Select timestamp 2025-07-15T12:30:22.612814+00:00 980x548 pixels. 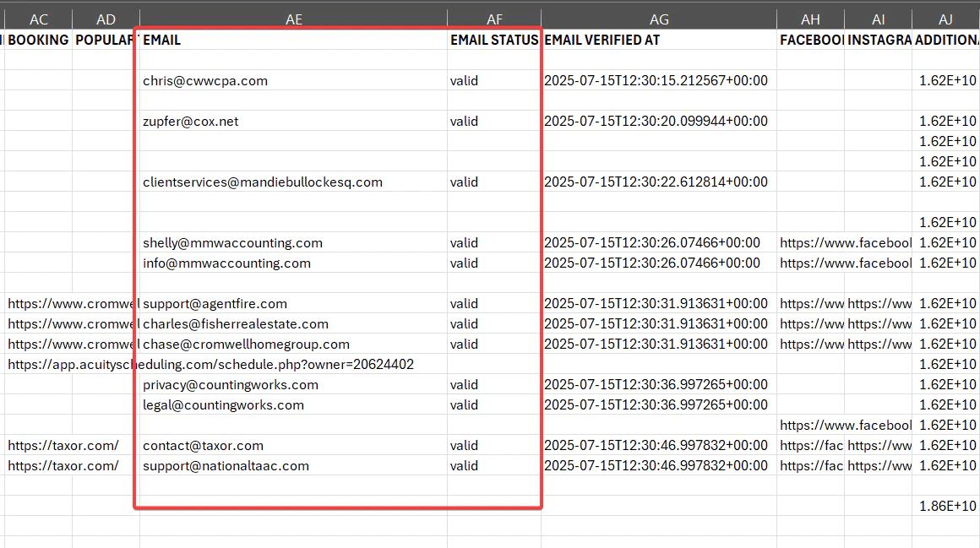pyautogui.click(x=659, y=182)
